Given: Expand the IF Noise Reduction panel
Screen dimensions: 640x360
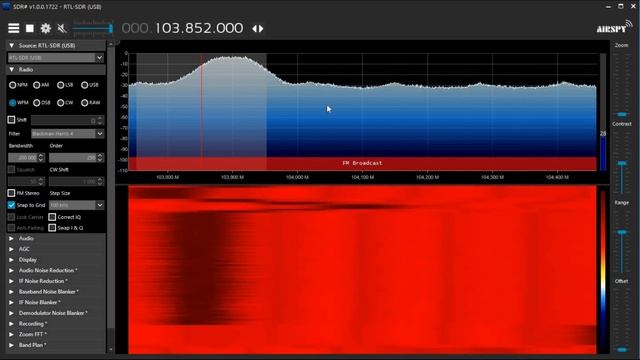Looking at the screenshot, I should pos(11,281).
